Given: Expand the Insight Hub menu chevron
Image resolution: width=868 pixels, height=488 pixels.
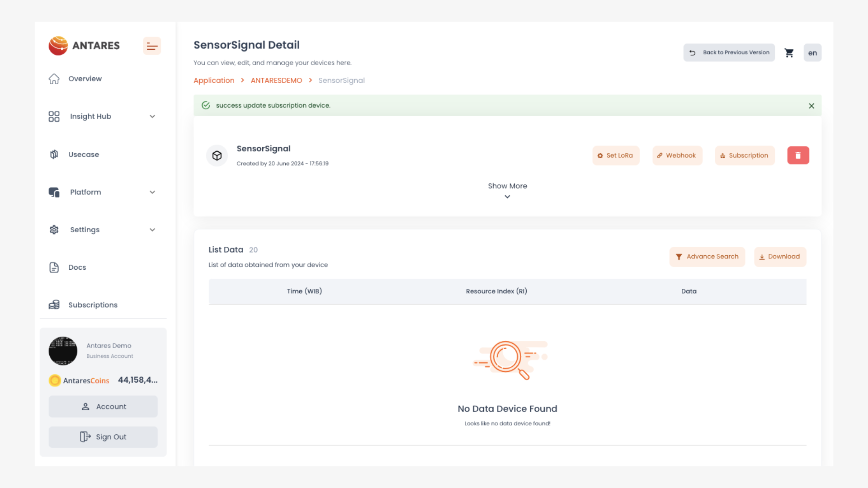Looking at the screenshot, I should (x=152, y=117).
